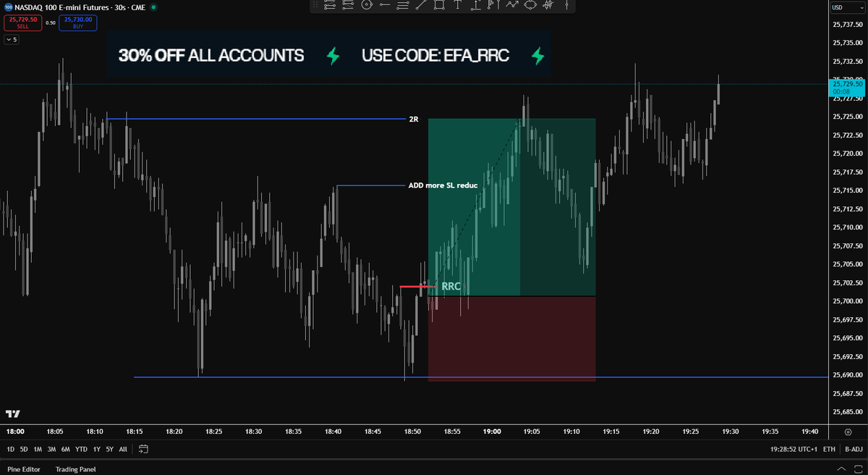Expand the bottom panel with chevron
The width and height of the screenshot is (868, 475).
pos(841,468)
